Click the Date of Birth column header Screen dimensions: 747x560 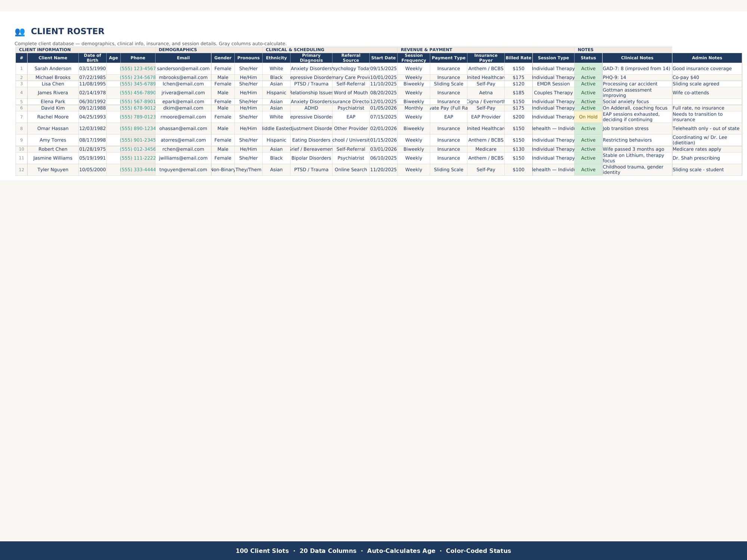click(x=92, y=58)
